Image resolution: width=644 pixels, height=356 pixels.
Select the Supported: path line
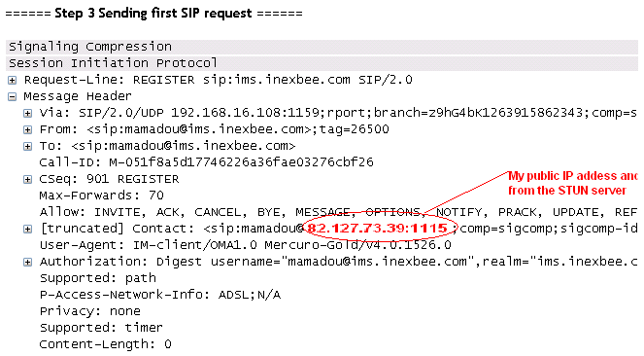click(98, 278)
